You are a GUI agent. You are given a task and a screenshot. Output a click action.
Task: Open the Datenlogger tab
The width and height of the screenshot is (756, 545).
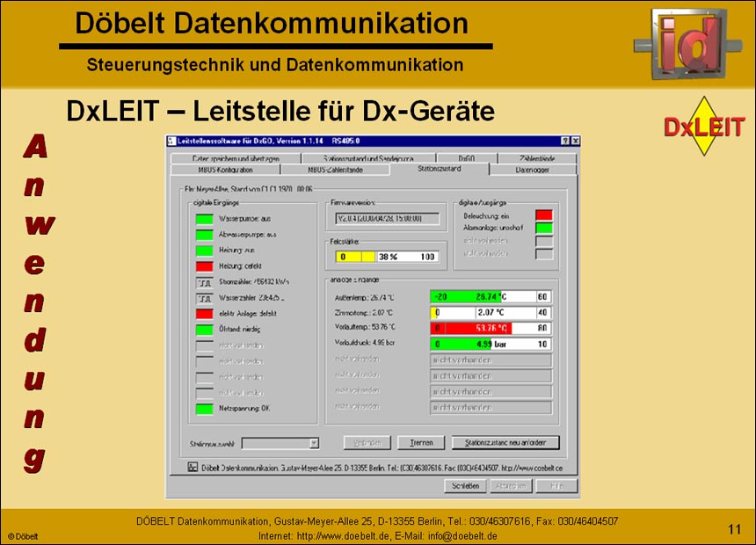tap(533, 170)
